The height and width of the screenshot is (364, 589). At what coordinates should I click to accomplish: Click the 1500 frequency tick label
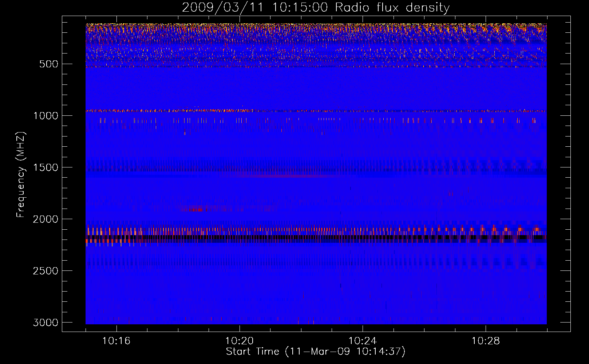46,167
